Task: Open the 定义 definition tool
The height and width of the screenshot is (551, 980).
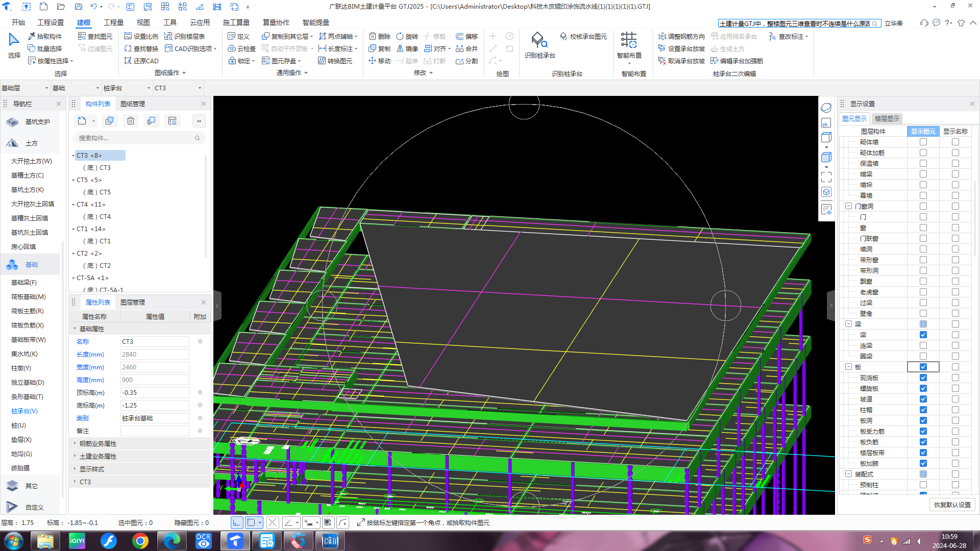Action: pos(238,36)
